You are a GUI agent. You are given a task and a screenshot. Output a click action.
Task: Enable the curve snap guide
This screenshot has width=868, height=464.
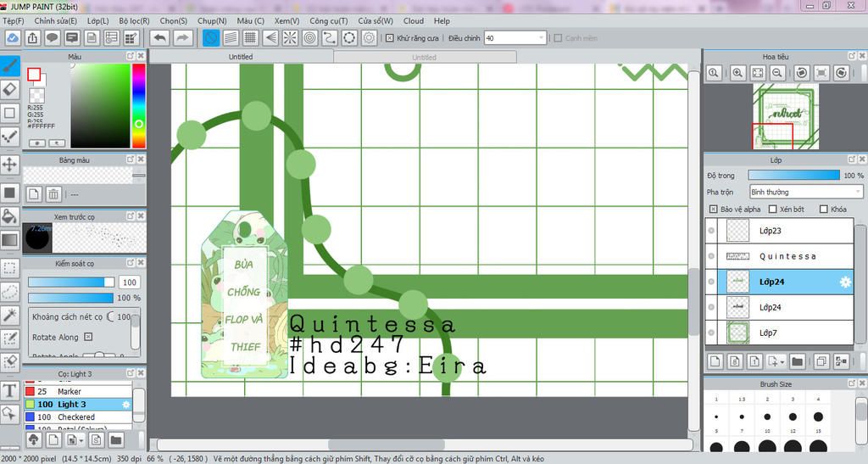[x=330, y=38]
